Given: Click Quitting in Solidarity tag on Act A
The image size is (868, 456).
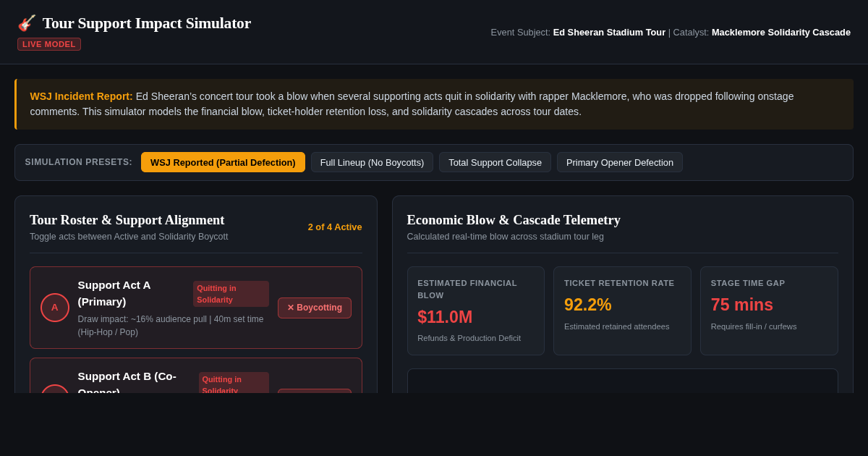Looking at the screenshot, I should click(x=231, y=294).
